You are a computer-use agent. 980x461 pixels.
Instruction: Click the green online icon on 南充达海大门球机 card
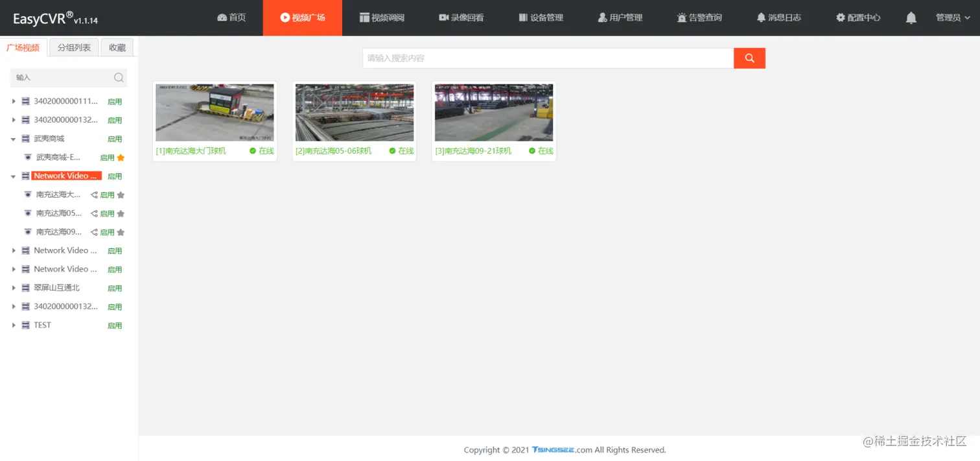253,150
